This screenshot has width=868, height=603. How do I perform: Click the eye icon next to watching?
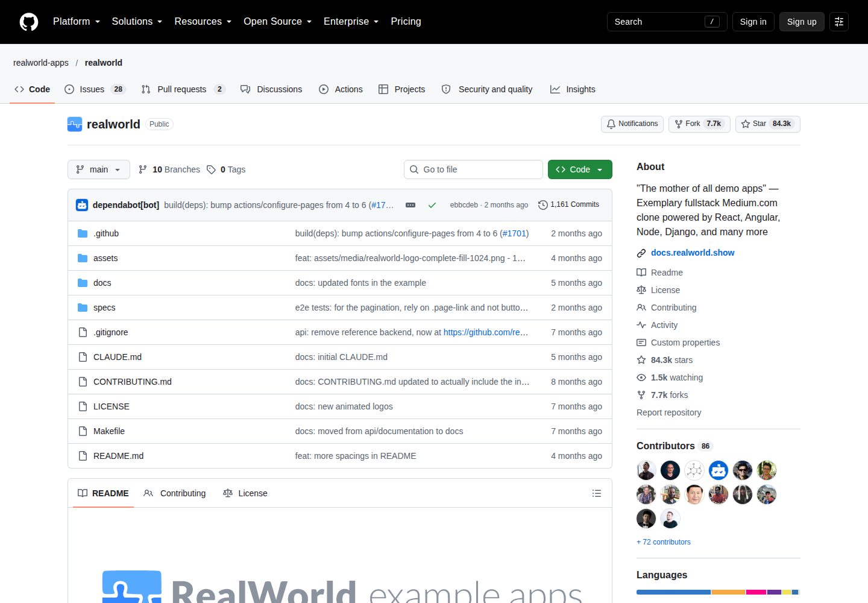click(x=641, y=377)
